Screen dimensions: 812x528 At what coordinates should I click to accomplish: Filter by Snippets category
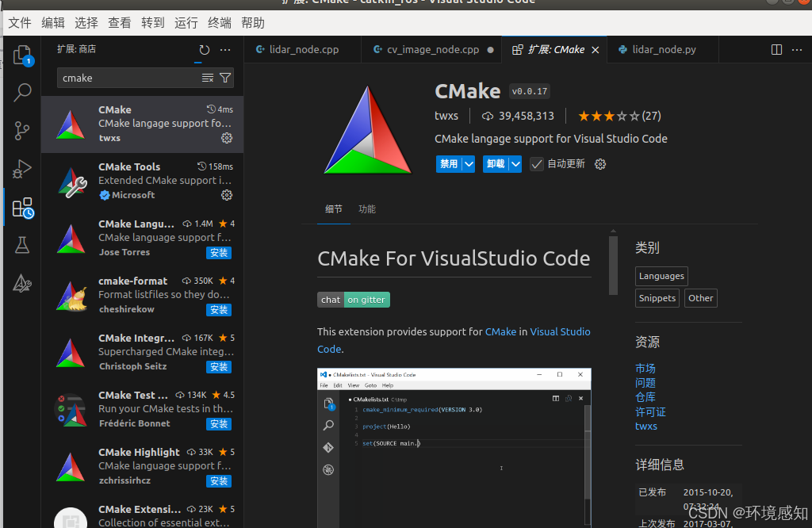(657, 298)
